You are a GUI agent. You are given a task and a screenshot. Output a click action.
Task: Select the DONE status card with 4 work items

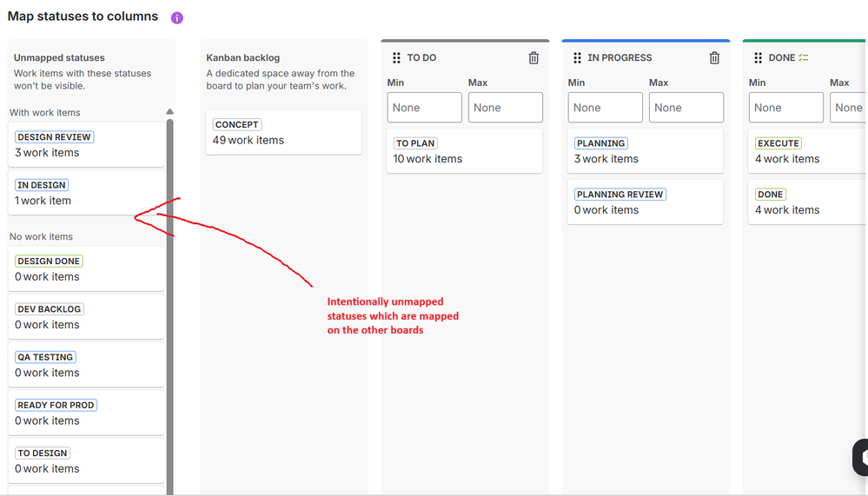pyautogui.click(x=807, y=202)
